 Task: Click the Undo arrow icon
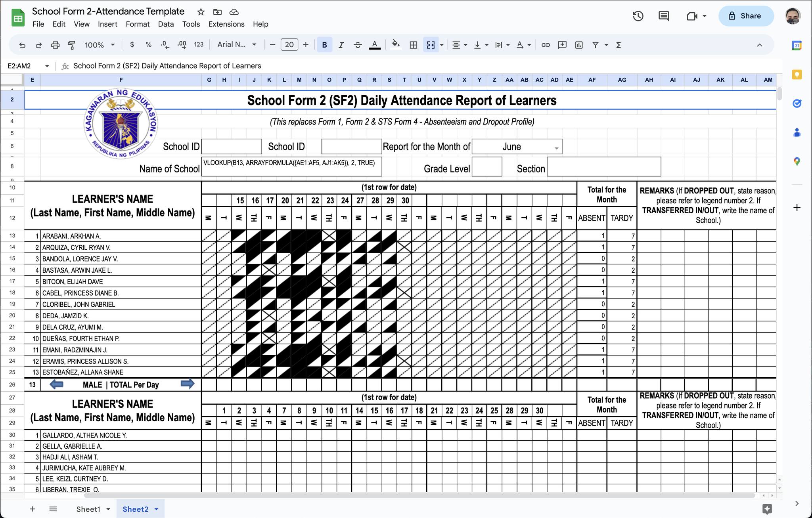click(22, 45)
